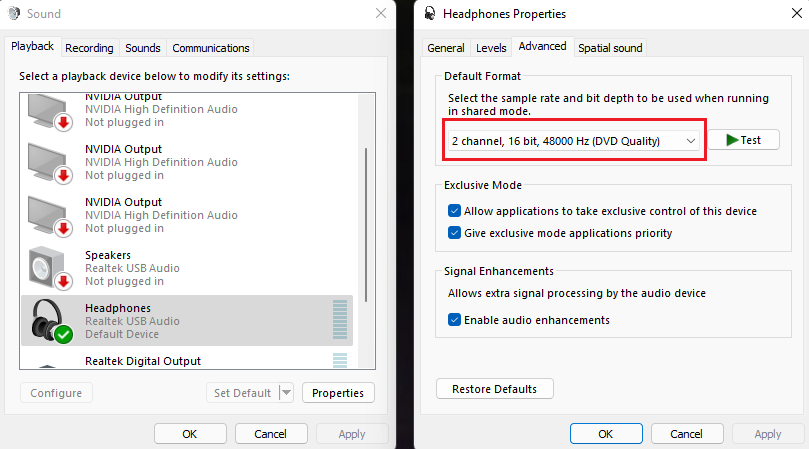Click the Speakers device icon
Screen dimensions: 809x449
click(x=48, y=268)
